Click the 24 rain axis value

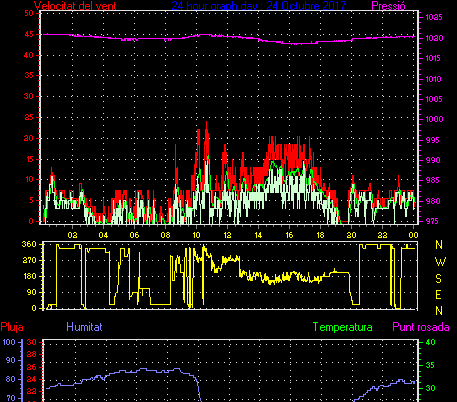click(x=31, y=379)
